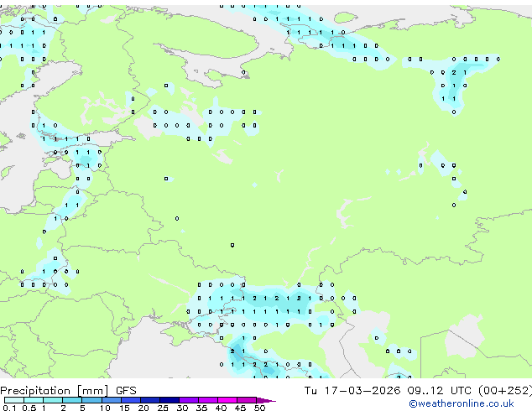Pick the 10 to 15 mm legend swatch

tap(112, 400)
